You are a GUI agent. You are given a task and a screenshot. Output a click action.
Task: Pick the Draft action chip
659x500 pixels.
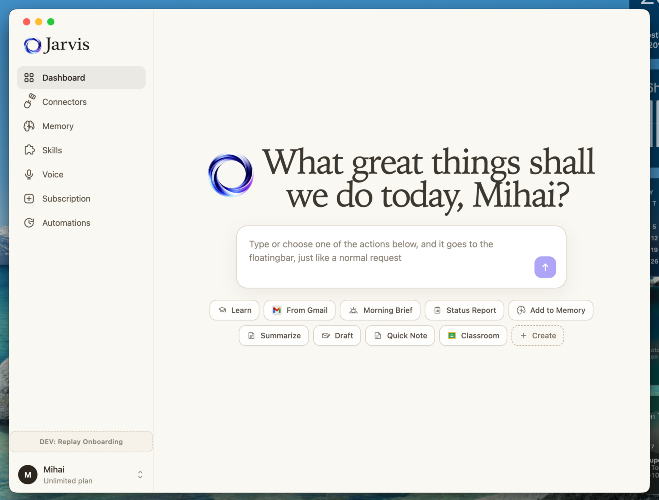pos(337,335)
